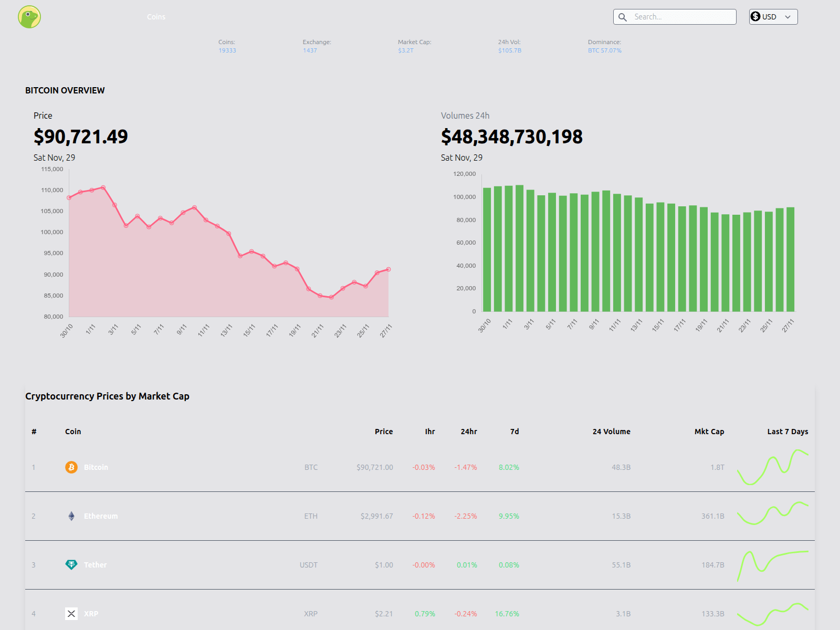Click the BTC ticker symbol

[311, 467]
